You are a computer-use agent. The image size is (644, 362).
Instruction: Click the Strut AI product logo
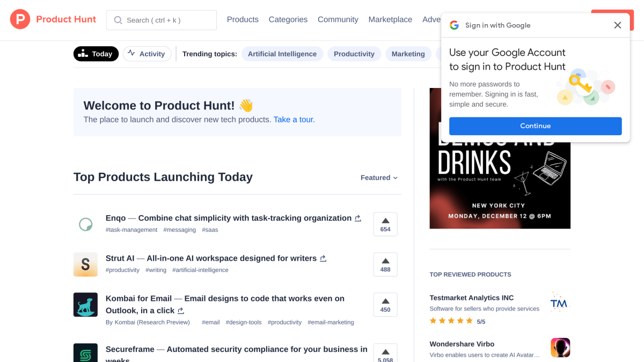85,264
